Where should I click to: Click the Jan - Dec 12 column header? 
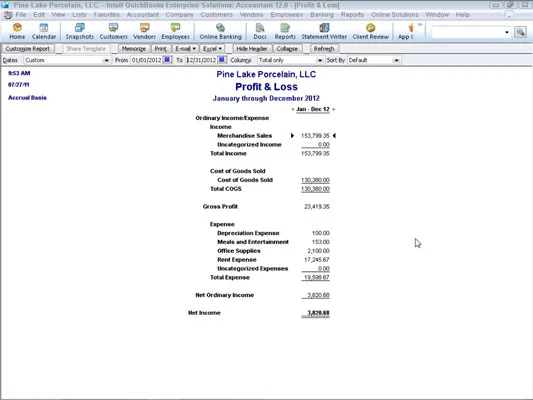click(313, 109)
